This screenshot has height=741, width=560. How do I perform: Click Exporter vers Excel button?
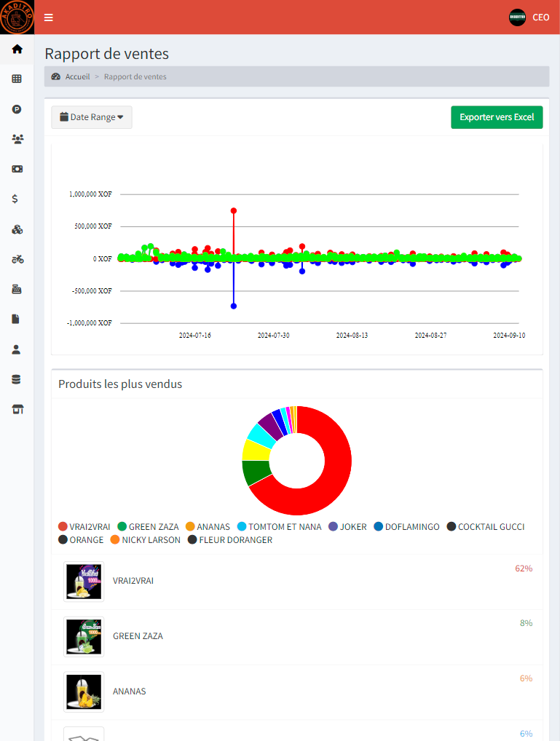point(497,117)
